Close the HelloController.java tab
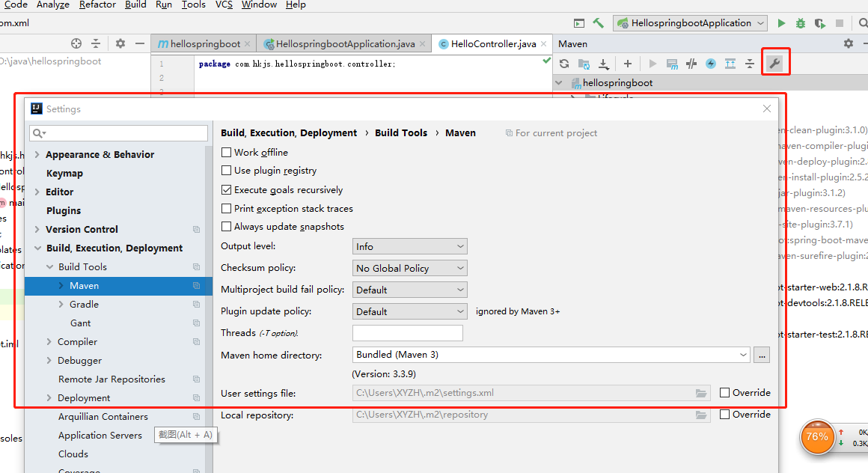 pos(543,43)
